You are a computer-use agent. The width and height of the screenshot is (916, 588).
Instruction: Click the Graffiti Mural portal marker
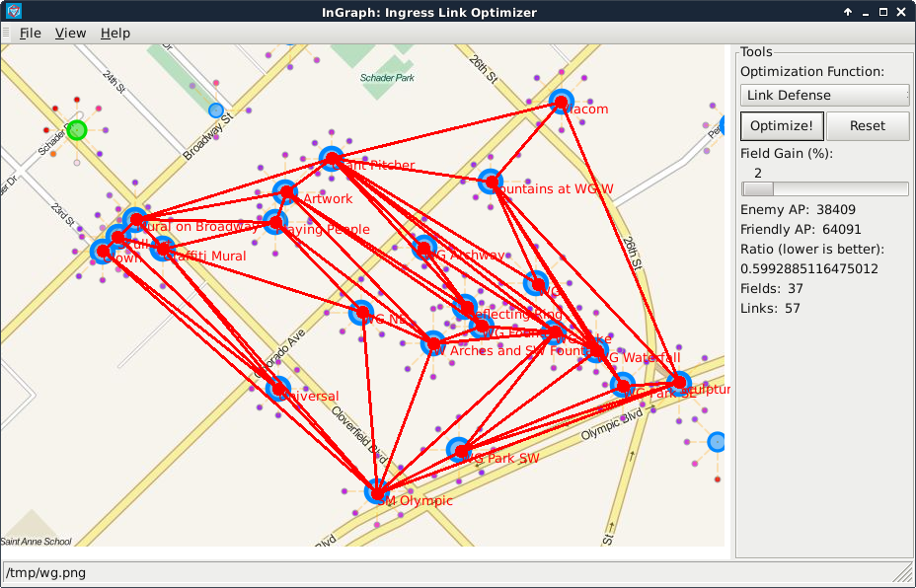(x=163, y=249)
